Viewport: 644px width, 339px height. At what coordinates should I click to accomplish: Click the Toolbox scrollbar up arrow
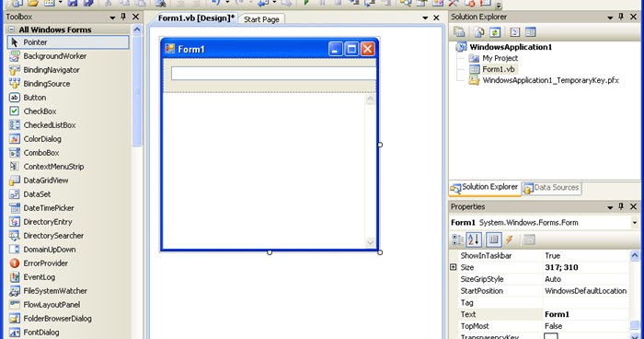click(x=137, y=29)
